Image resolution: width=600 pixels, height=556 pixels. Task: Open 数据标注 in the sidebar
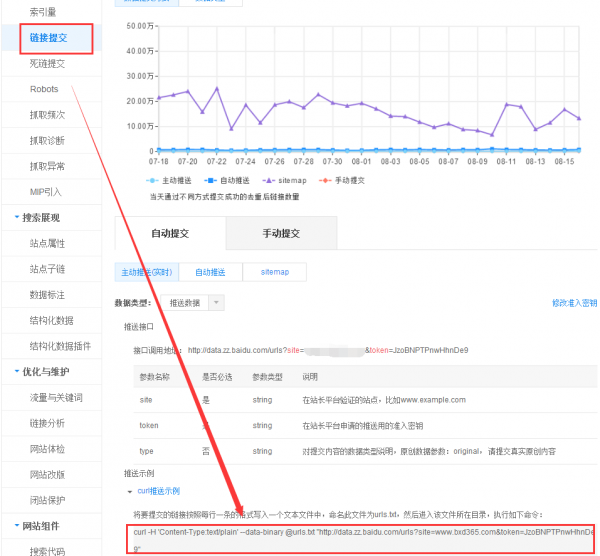pos(47,295)
